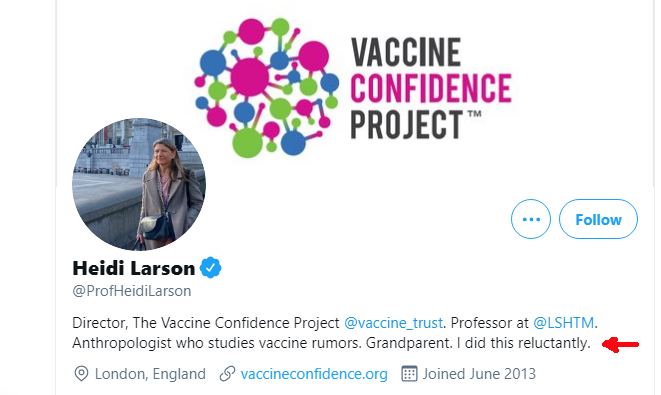
Task: Click the @ProfHeidiLarson handle
Action: (x=132, y=291)
